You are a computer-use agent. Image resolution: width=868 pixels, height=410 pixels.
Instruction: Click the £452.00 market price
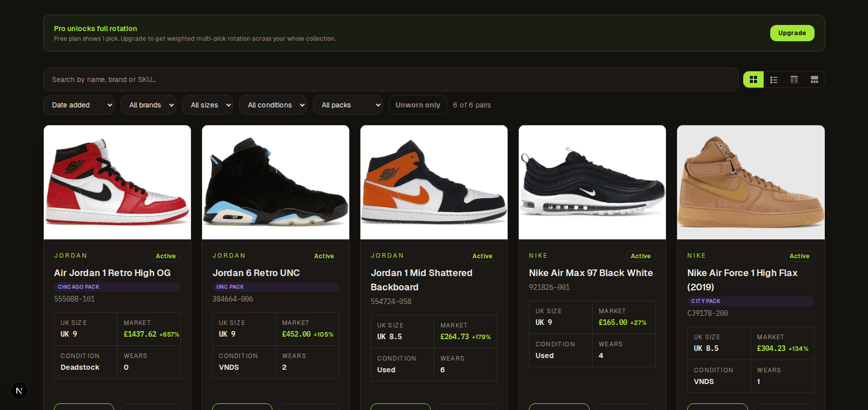296,334
